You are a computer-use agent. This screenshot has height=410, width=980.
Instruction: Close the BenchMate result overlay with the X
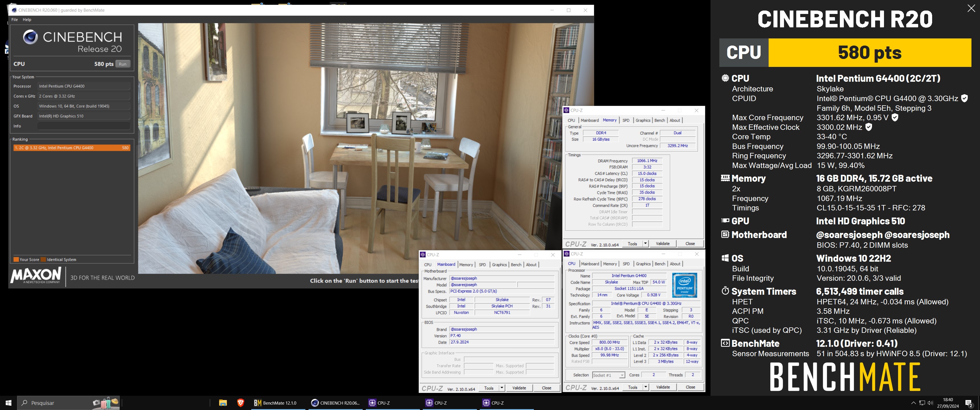coord(971,9)
